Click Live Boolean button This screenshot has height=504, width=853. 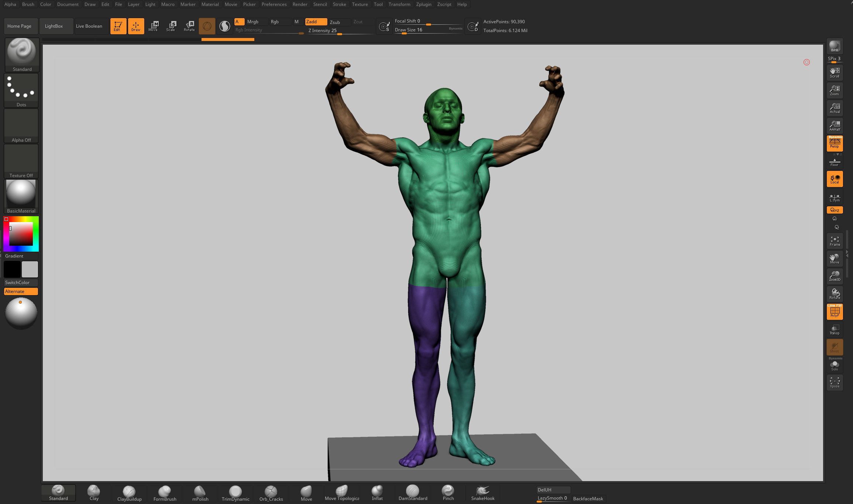[x=92, y=26]
